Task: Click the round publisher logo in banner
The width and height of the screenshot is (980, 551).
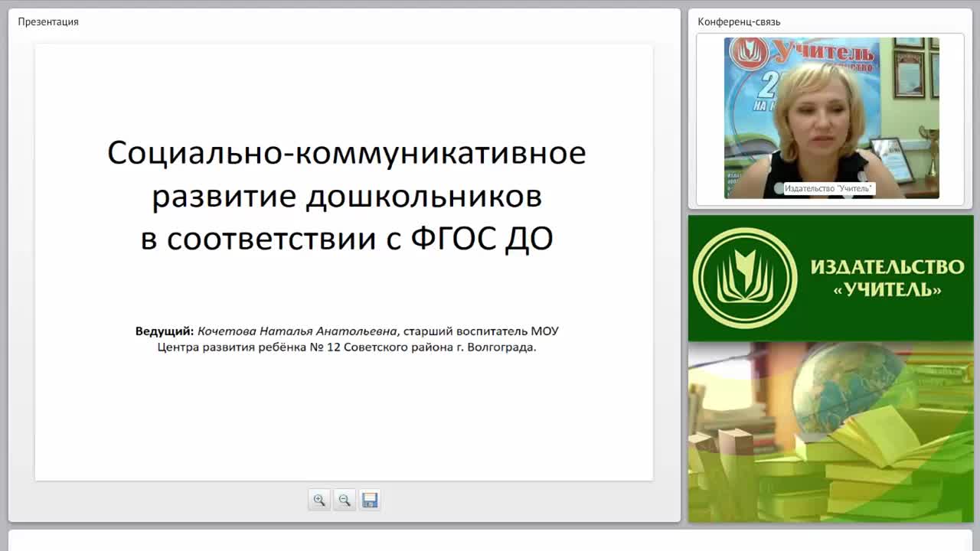Action: pos(745,278)
